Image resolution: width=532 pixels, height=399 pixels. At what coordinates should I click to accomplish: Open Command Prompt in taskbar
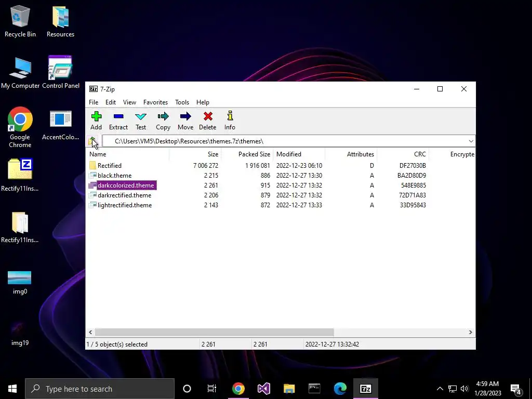pos(314,389)
